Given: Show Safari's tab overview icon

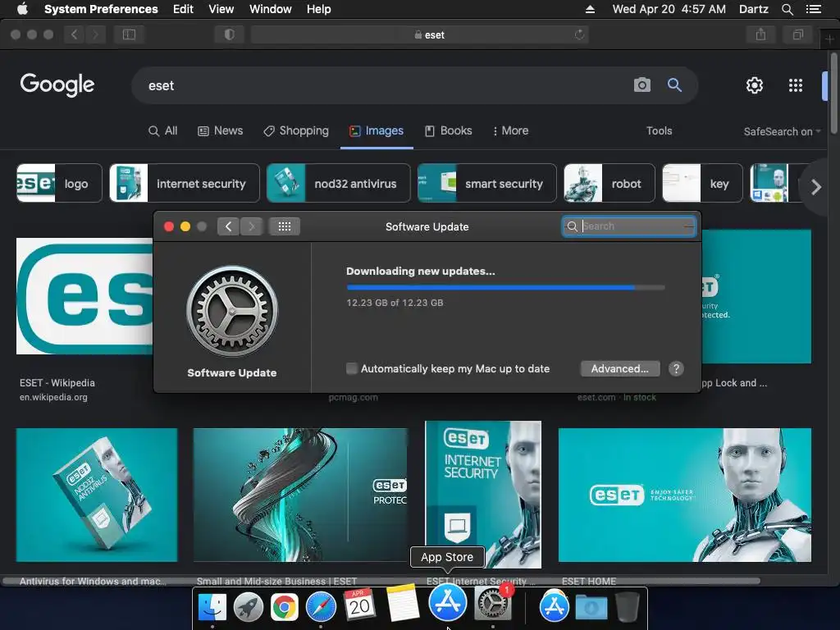Looking at the screenshot, I should point(797,34).
